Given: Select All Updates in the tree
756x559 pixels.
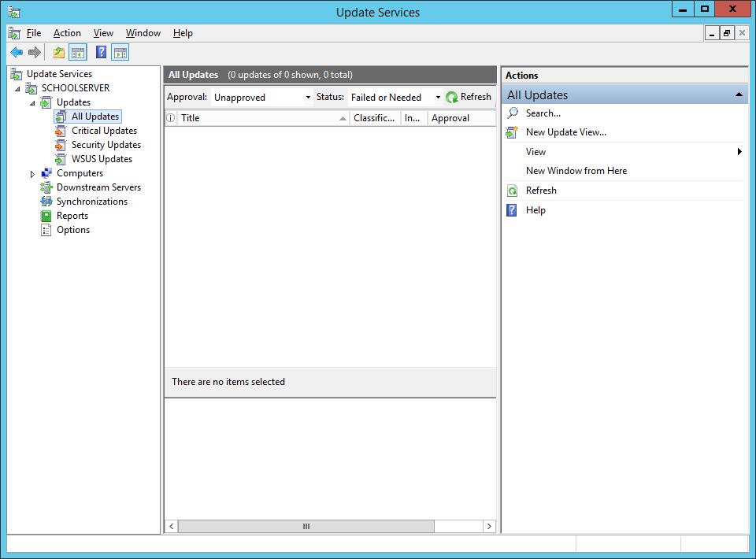Looking at the screenshot, I should (x=95, y=117).
